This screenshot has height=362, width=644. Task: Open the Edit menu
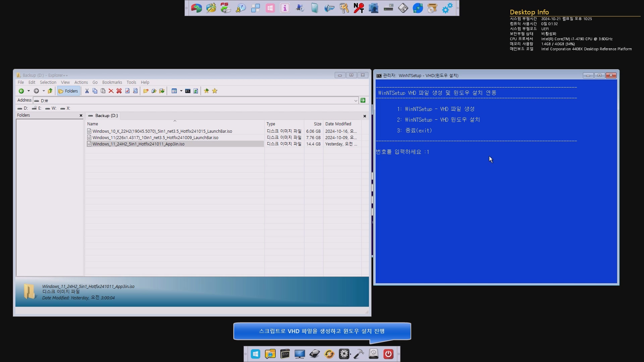click(x=32, y=82)
